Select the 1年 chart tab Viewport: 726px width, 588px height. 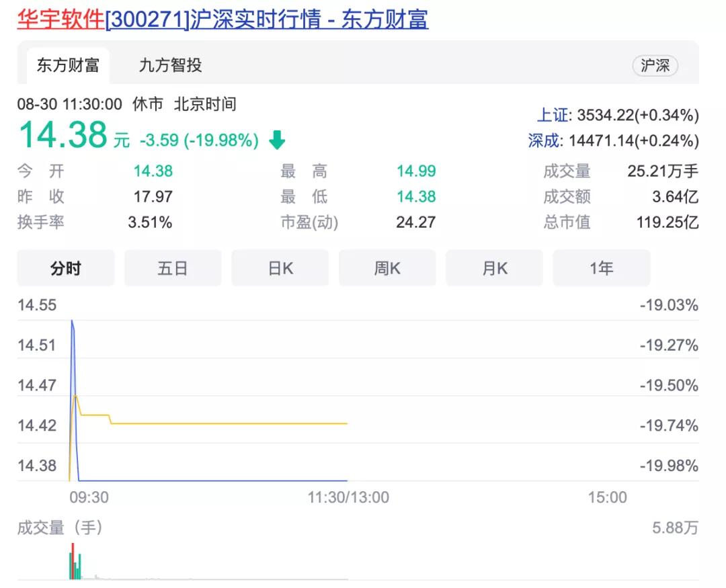pyautogui.click(x=602, y=268)
